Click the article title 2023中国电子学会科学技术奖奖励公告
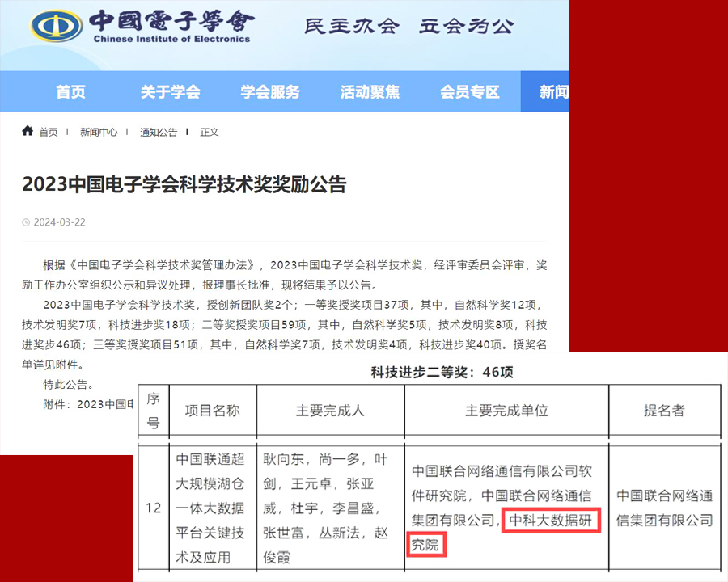Screen dimensions: 728x582 tap(184, 184)
